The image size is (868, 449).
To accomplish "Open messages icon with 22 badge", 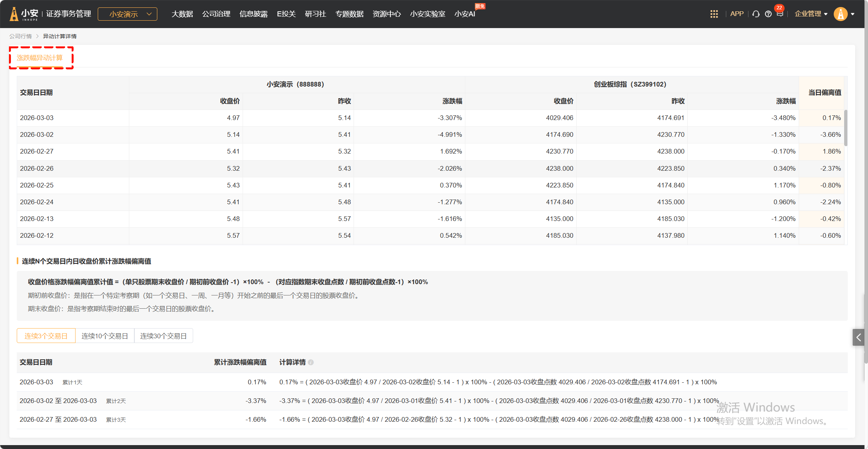I will (780, 14).
